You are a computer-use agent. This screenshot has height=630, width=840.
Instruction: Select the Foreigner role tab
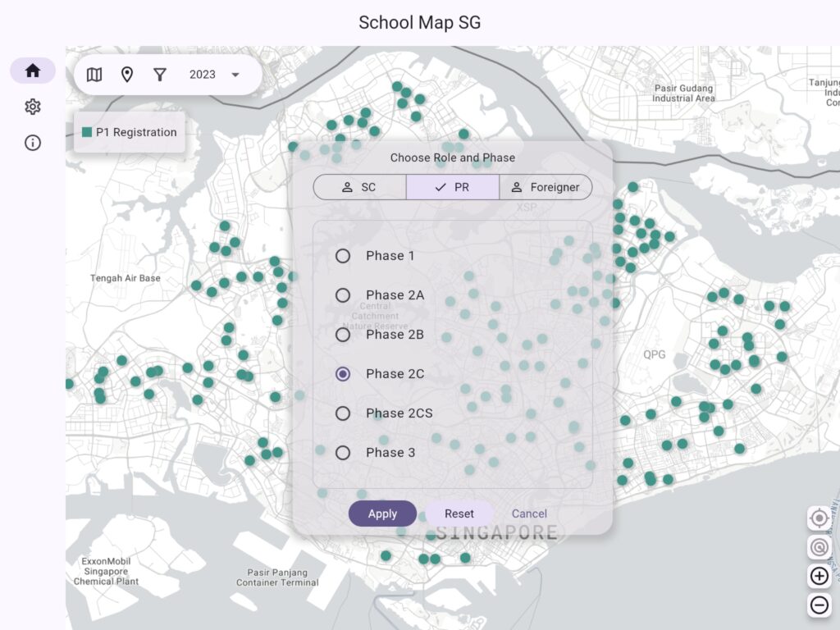click(x=546, y=187)
